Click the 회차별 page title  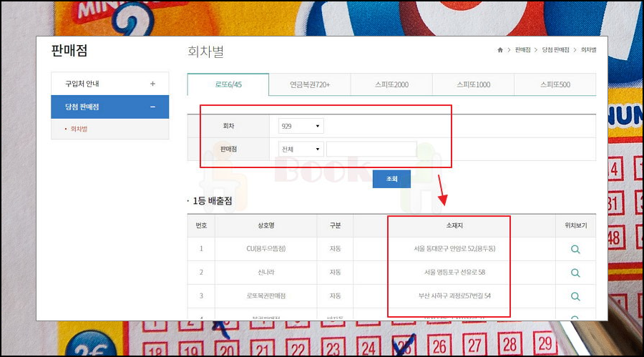pyautogui.click(x=205, y=52)
